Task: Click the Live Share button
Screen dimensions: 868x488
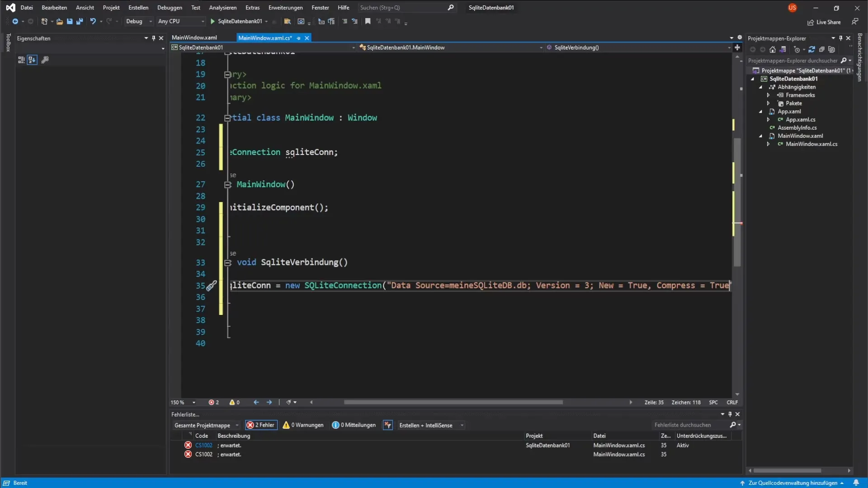Action: [x=824, y=22]
